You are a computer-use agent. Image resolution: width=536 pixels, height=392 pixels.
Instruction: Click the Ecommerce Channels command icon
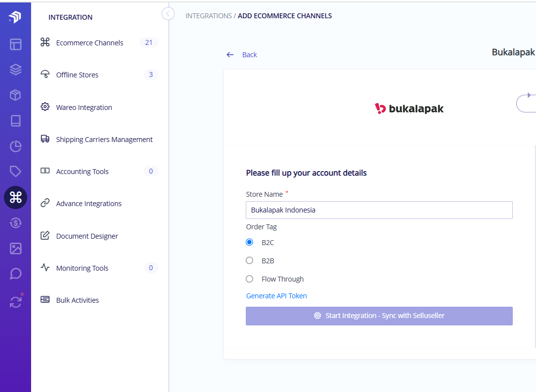point(45,42)
